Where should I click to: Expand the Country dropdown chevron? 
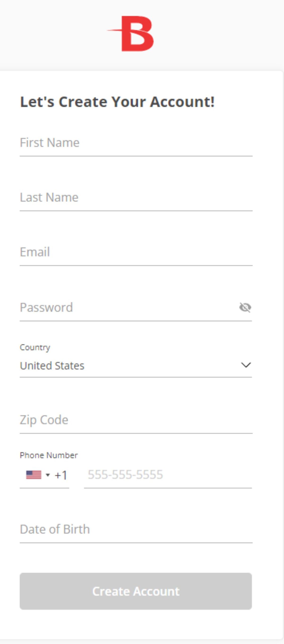pyautogui.click(x=246, y=365)
